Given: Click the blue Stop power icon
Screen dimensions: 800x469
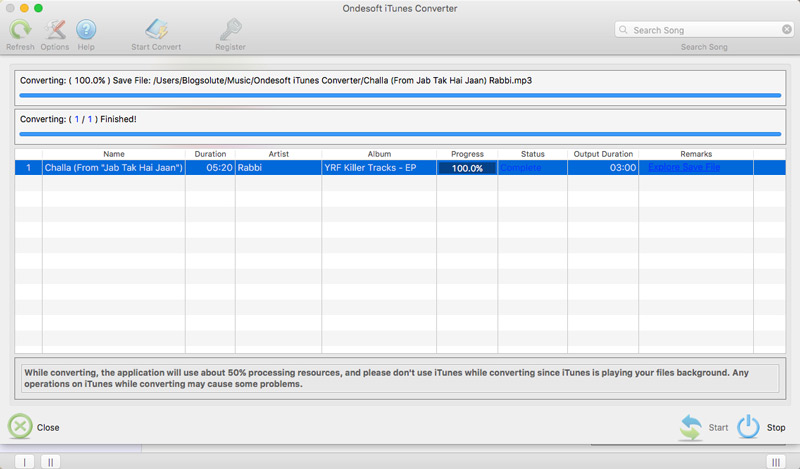Looking at the screenshot, I should 748,427.
